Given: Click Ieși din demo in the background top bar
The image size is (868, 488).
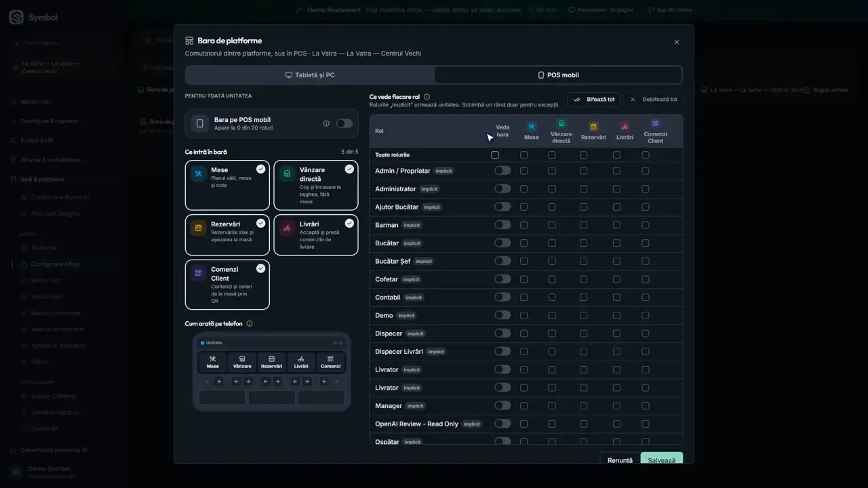Looking at the screenshot, I should point(670,10).
